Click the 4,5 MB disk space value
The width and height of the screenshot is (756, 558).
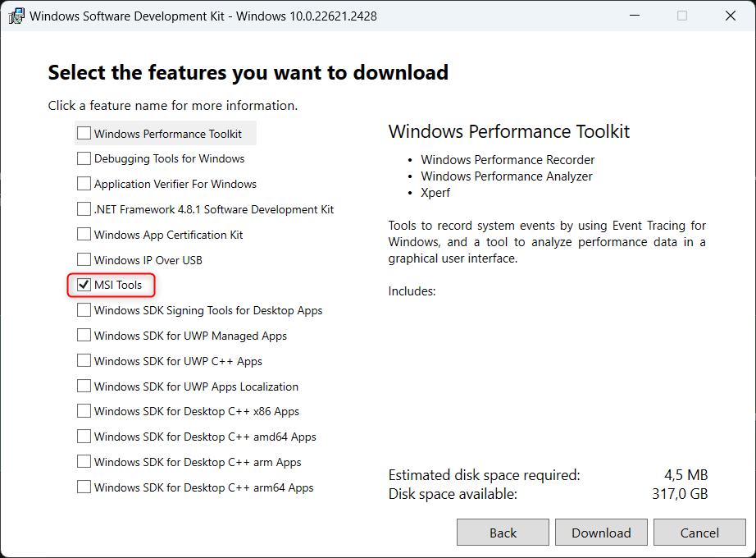[685, 475]
